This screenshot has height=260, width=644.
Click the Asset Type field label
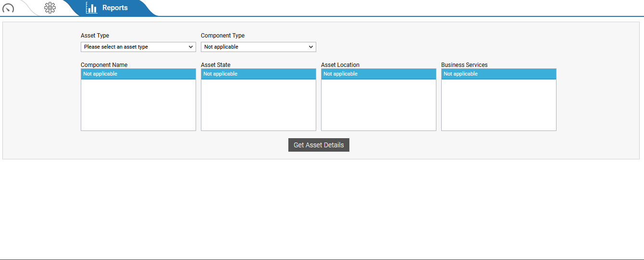tap(95, 36)
